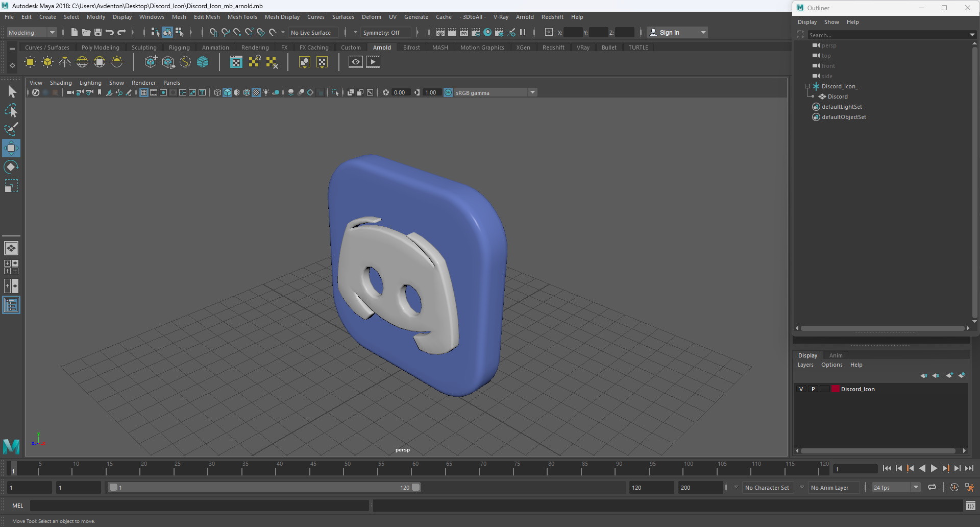The width and height of the screenshot is (980, 527).
Task: Click the Redo arrow icon
Action: [x=121, y=32]
